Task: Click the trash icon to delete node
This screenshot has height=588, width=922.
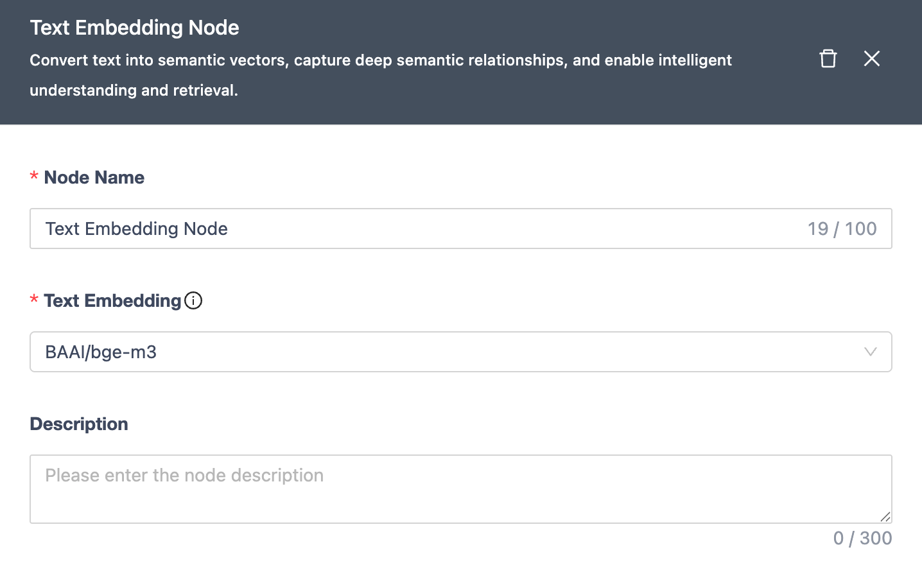Action: pyautogui.click(x=828, y=58)
